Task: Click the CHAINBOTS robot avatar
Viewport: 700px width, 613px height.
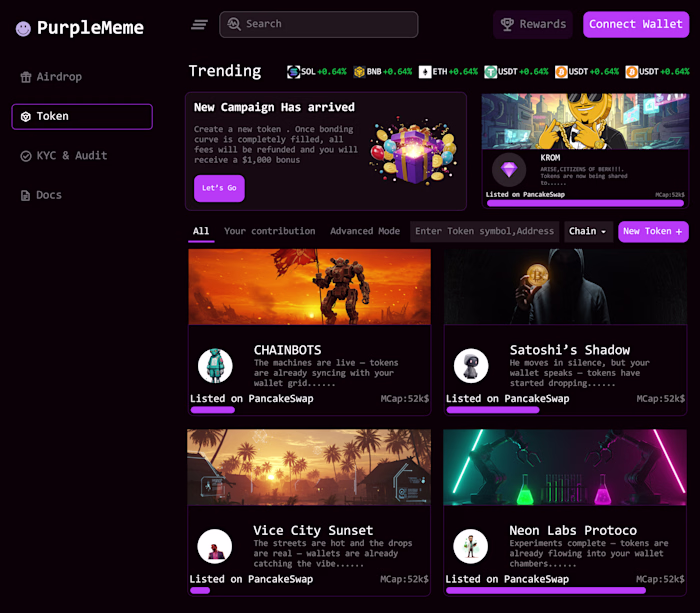Action: coord(215,366)
